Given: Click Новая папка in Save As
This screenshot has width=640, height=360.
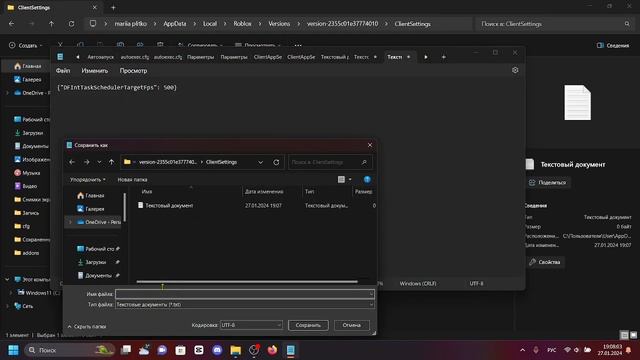Looking at the screenshot, I should click(132, 180).
